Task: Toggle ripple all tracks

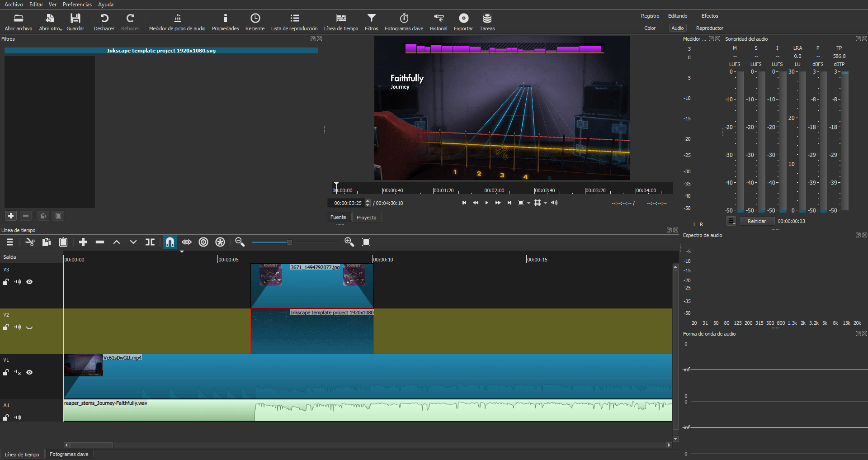Action: point(220,242)
